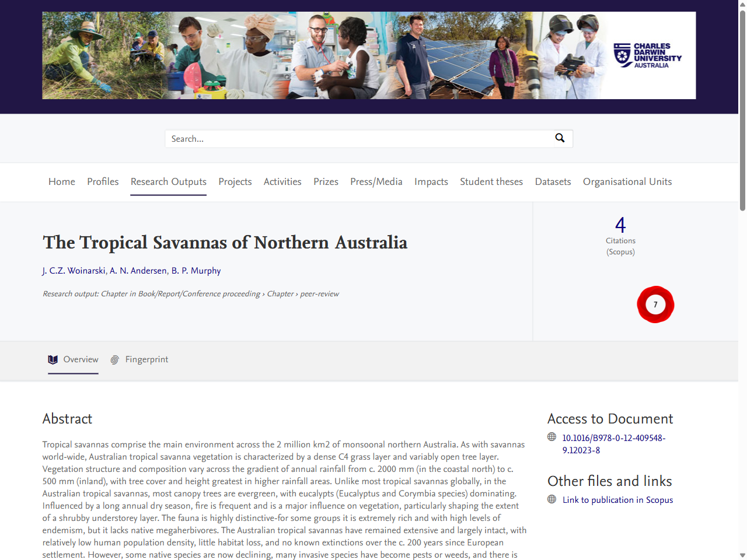Image resolution: width=747 pixels, height=560 pixels.
Task: Select the Research Outputs menu item
Action: (x=168, y=181)
